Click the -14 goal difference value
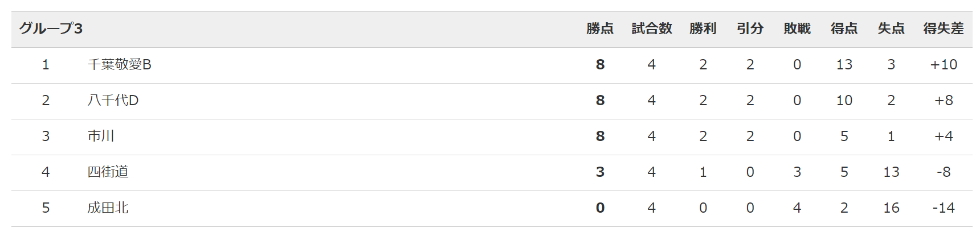 pyautogui.click(x=944, y=208)
